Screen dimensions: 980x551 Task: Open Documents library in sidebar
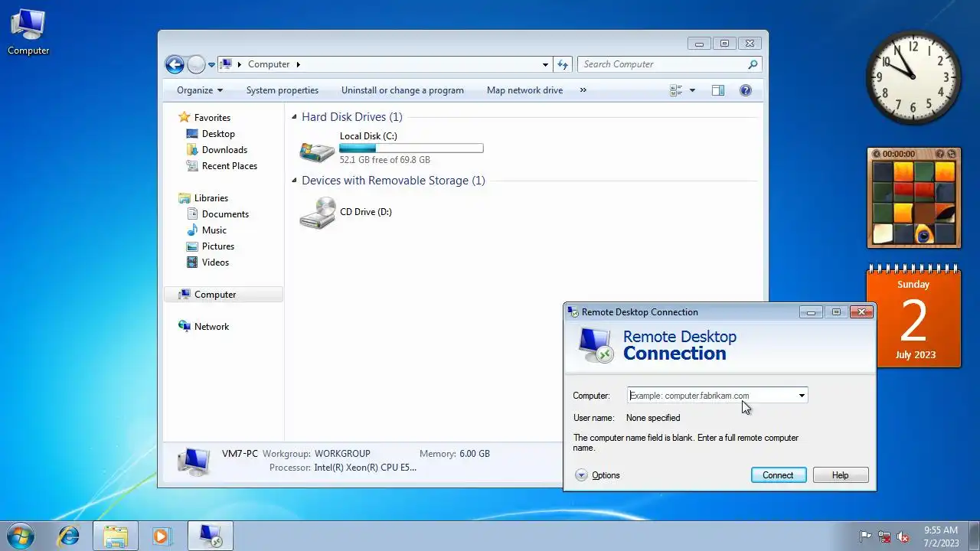217,214
